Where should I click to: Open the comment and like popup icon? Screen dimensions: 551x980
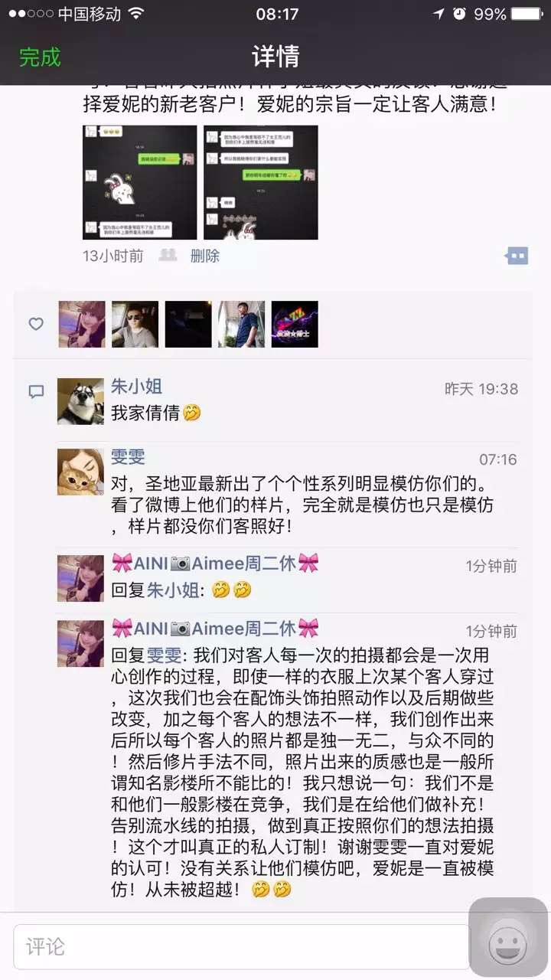click(517, 256)
